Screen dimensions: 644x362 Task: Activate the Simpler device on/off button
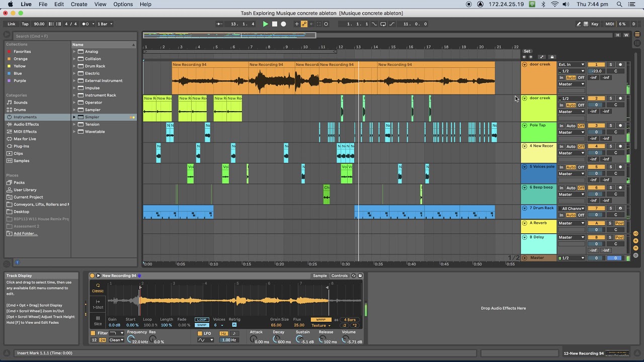[x=92, y=276]
